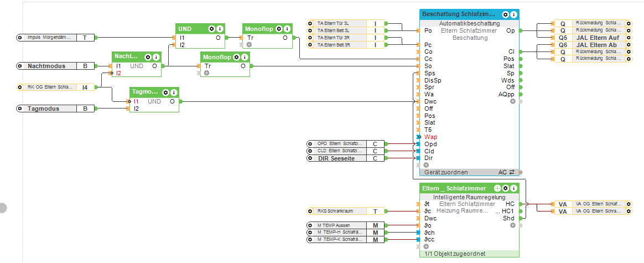Image resolution: width=644 pixels, height=263 pixels.
Task: Open gear on upper Monofolp block beside UND
Action: (279, 29)
